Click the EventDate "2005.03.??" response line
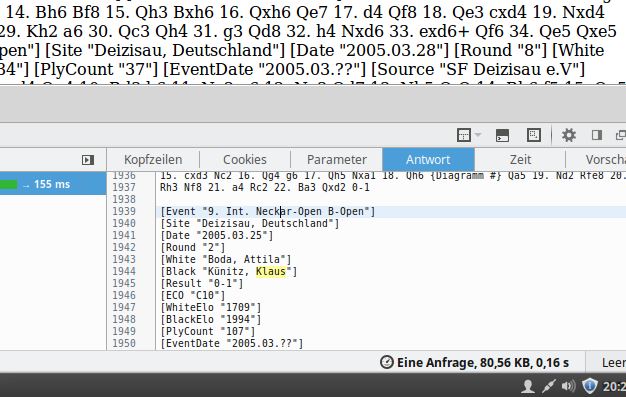This screenshot has width=626, height=397. click(x=232, y=343)
